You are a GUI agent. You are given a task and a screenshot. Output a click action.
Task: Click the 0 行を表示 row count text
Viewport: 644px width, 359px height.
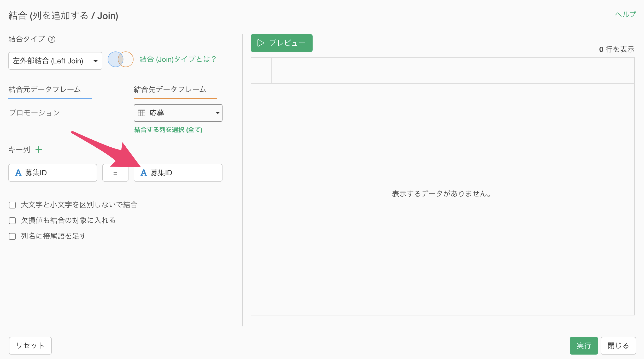tap(617, 49)
